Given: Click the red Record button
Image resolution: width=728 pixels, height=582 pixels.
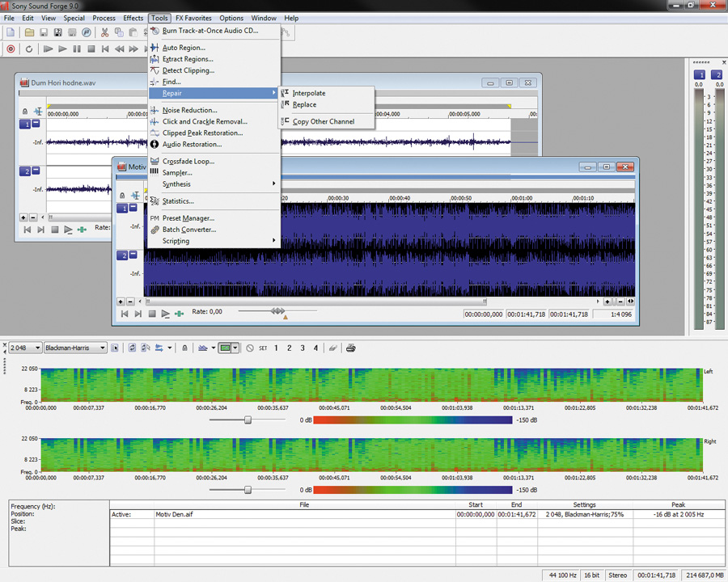Looking at the screenshot, I should [11, 48].
